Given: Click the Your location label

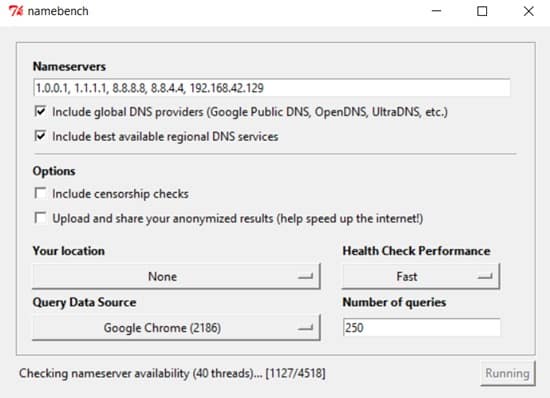Looking at the screenshot, I should tap(69, 251).
